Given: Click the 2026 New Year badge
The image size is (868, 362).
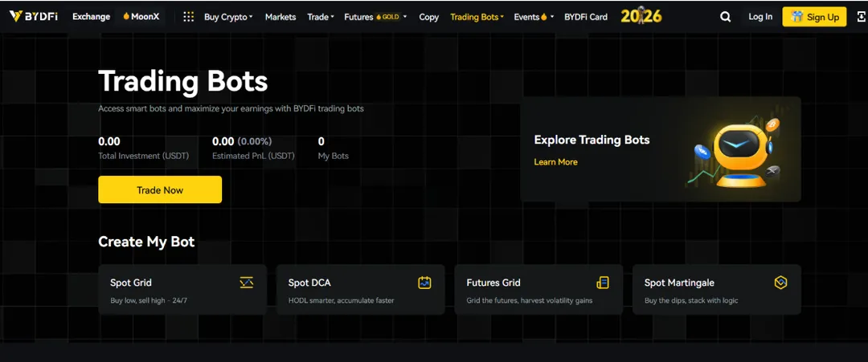Looking at the screenshot, I should [641, 16].
